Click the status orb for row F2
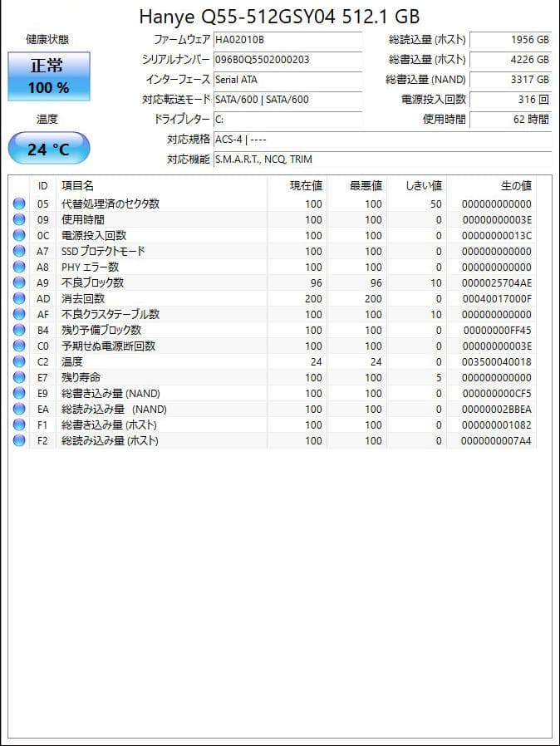 pos(19,440)
